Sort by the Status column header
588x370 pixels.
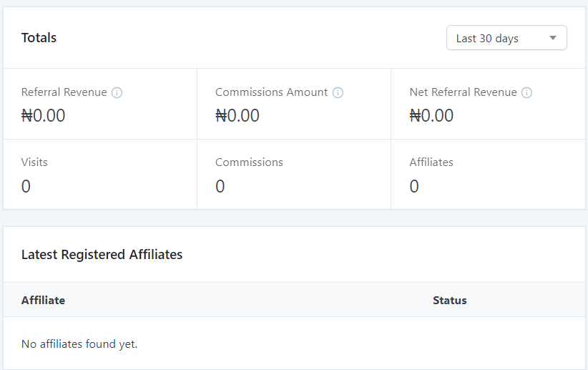pyautogui.click(x=449, y=301)
